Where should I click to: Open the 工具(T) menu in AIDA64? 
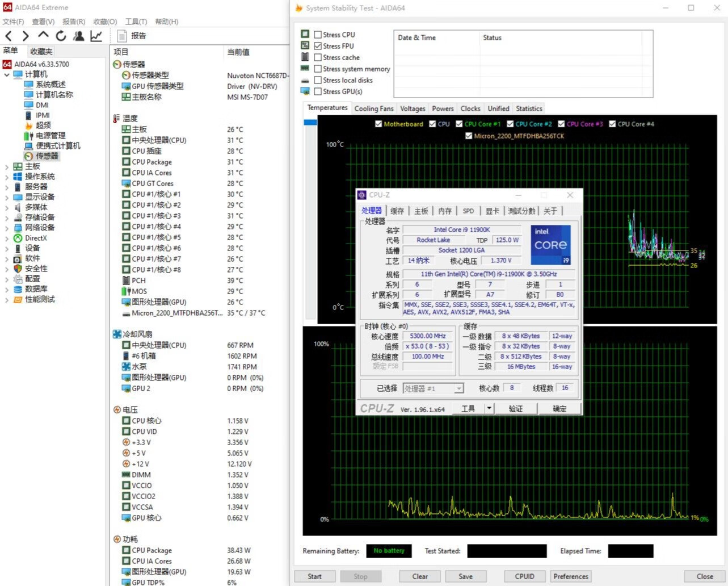tap(136, 22)
